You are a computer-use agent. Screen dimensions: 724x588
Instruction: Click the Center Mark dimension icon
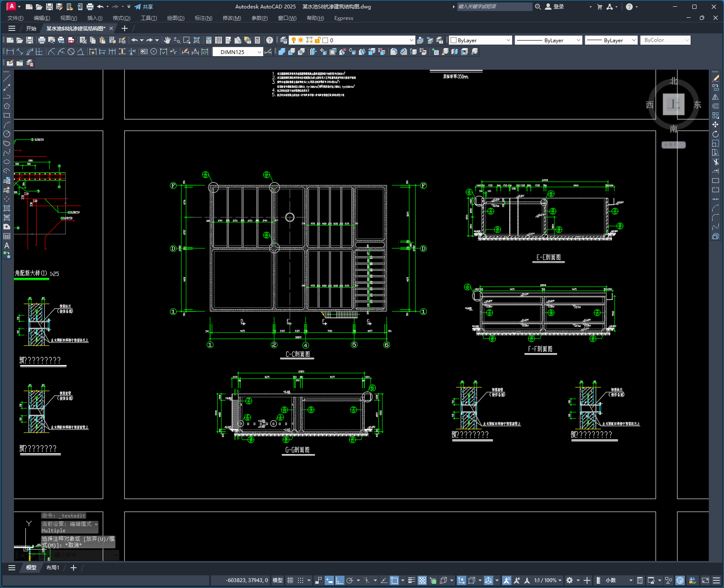pos(154,52)
